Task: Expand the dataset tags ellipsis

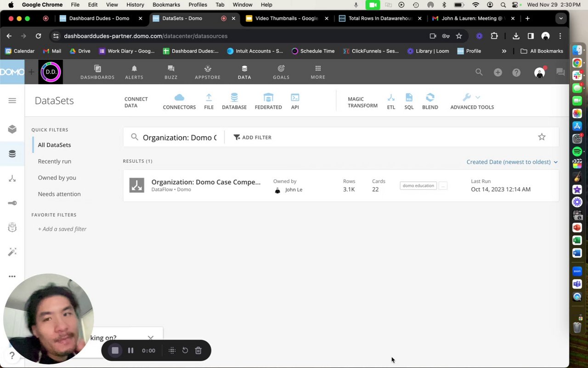Action: pyautogui.click(x=443, y=186)
